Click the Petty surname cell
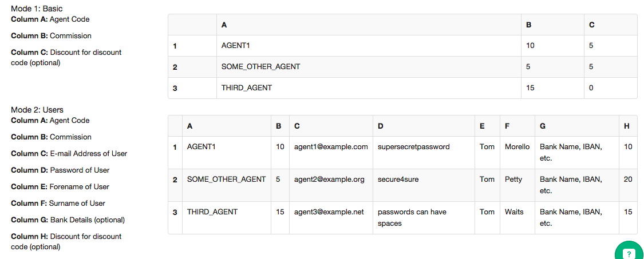The image size is (644, 259). [517, 185]
